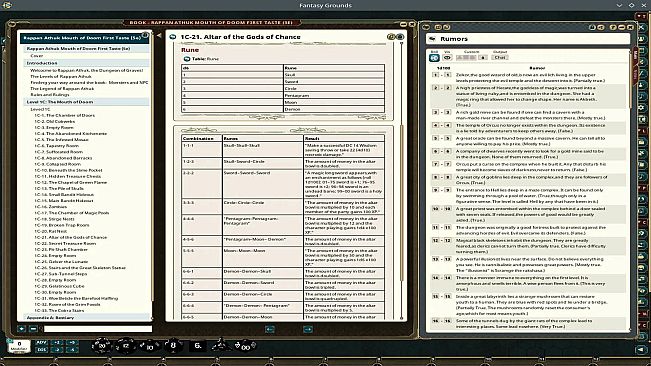This screenshot has height=366, width=651.
Task: Toggle the -5 modifier button
Action: click(72, 350)
